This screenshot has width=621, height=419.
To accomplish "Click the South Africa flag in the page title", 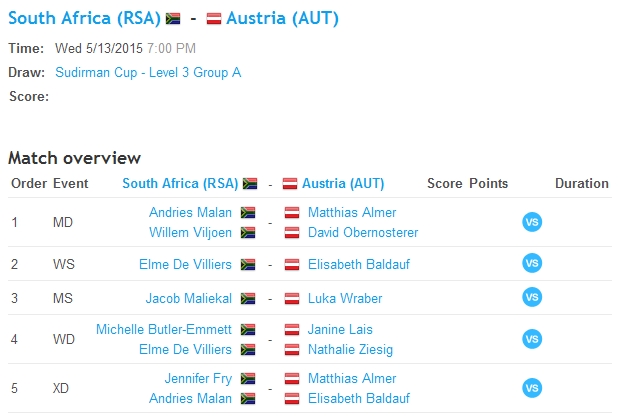I will (x=173, y=18).
